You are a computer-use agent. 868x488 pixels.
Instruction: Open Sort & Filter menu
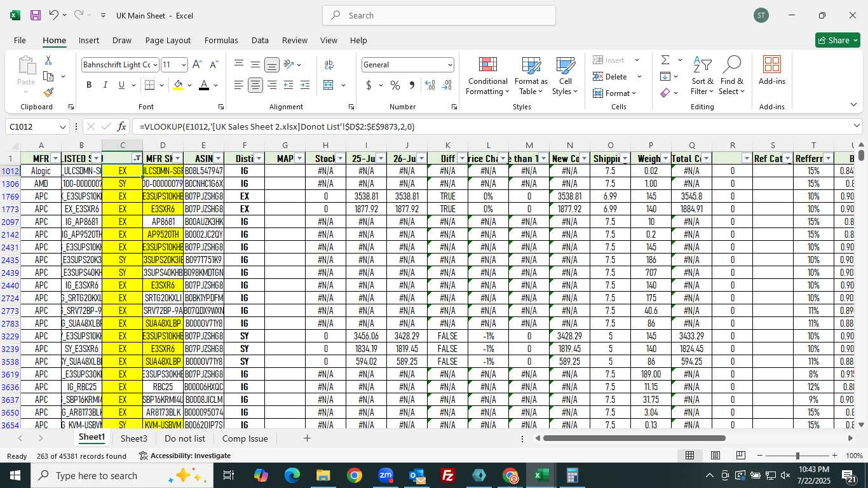(702, 76)
